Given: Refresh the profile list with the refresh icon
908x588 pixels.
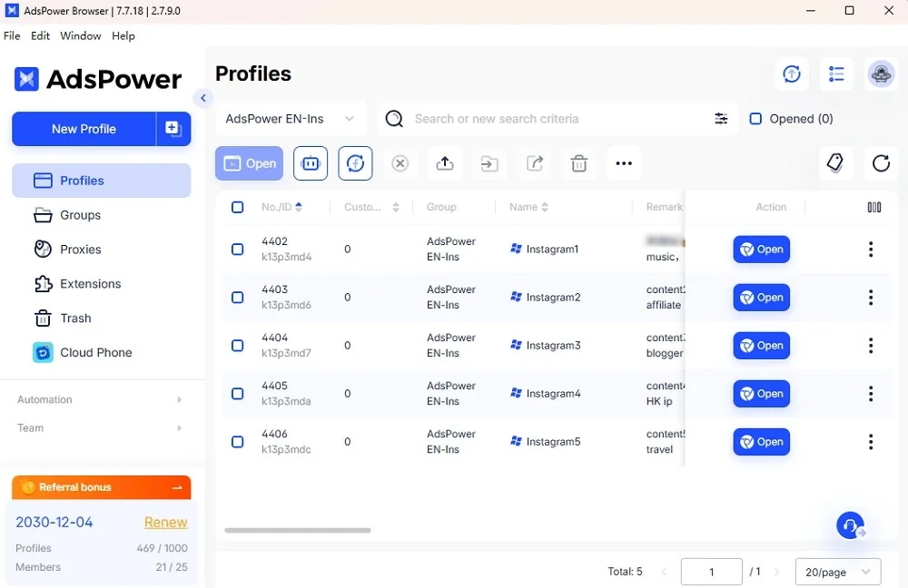Looking at the screenshot, I should pyautogui.click(x=881, y=163).
